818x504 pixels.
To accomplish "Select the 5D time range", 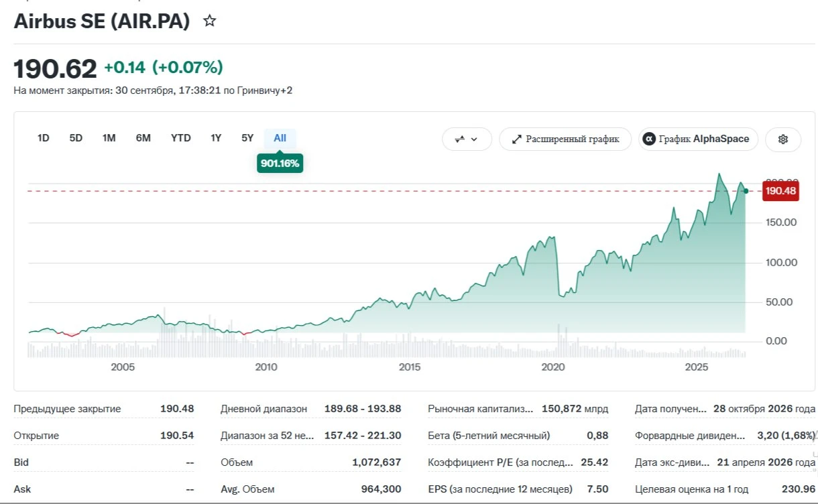I will click(x=76, y=138).
